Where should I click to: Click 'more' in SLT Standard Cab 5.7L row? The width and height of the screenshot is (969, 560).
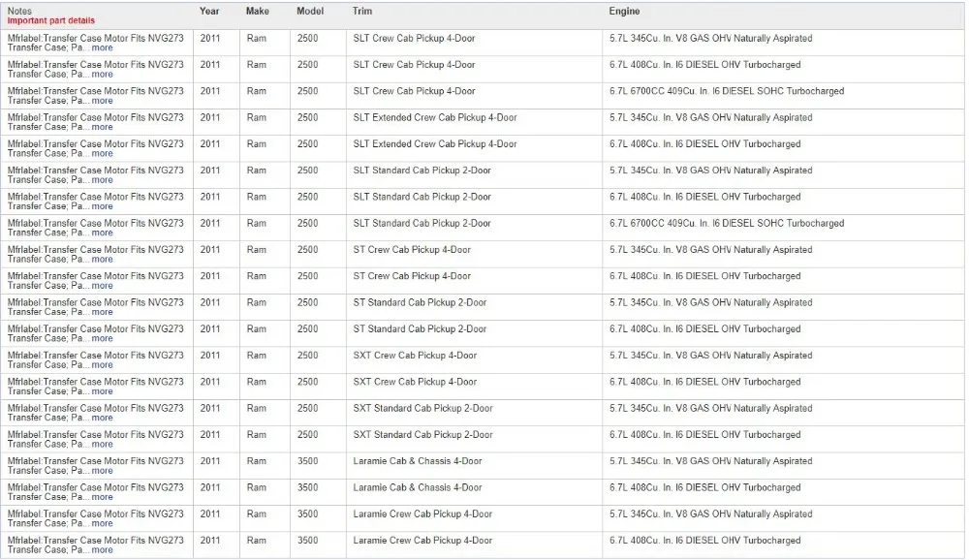102,180
